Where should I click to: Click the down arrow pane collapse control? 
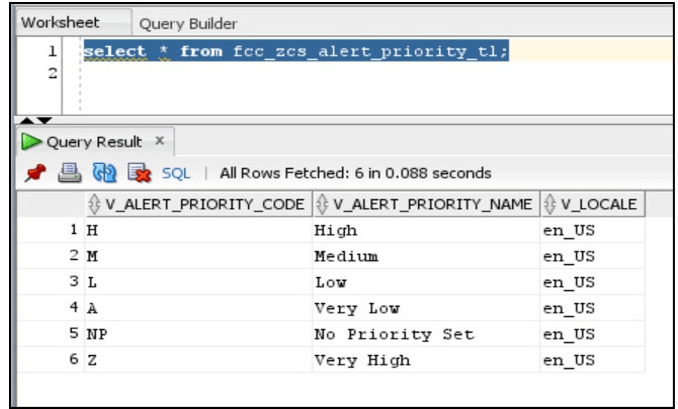click(x=44, y=120)
